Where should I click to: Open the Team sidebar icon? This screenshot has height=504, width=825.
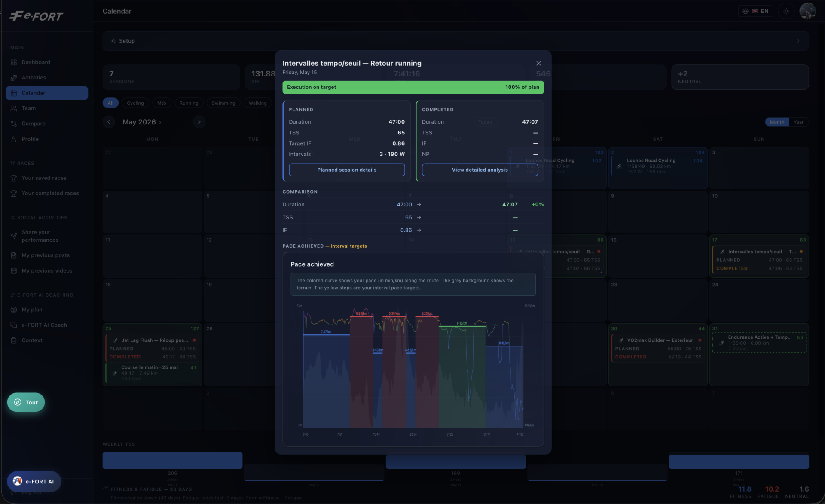click(14, 109)
